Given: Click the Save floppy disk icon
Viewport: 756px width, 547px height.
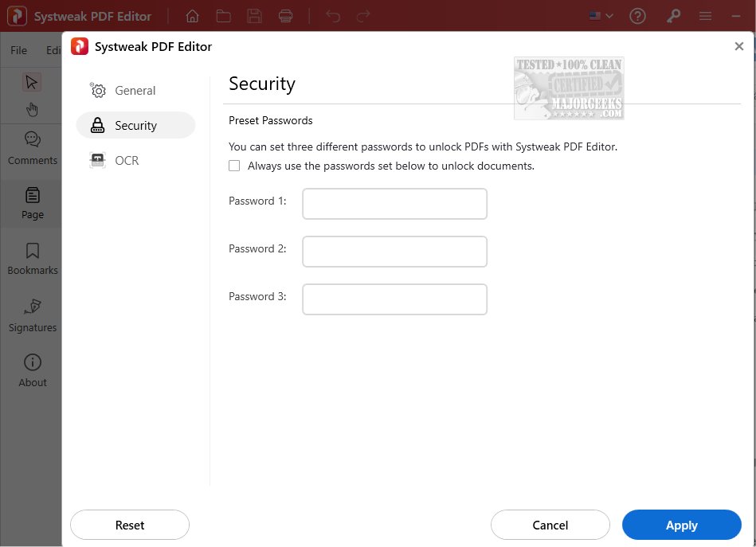Looking at the screenshot, I should point(255,16).
